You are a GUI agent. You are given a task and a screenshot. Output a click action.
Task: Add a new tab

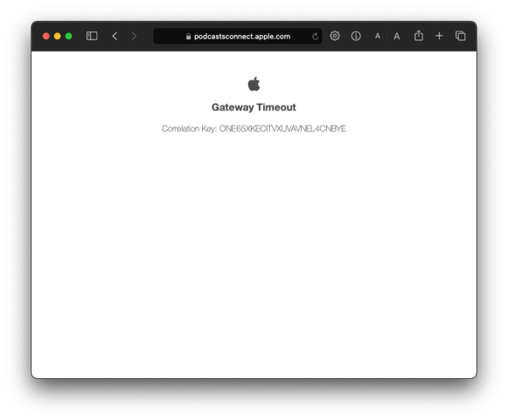439,36
